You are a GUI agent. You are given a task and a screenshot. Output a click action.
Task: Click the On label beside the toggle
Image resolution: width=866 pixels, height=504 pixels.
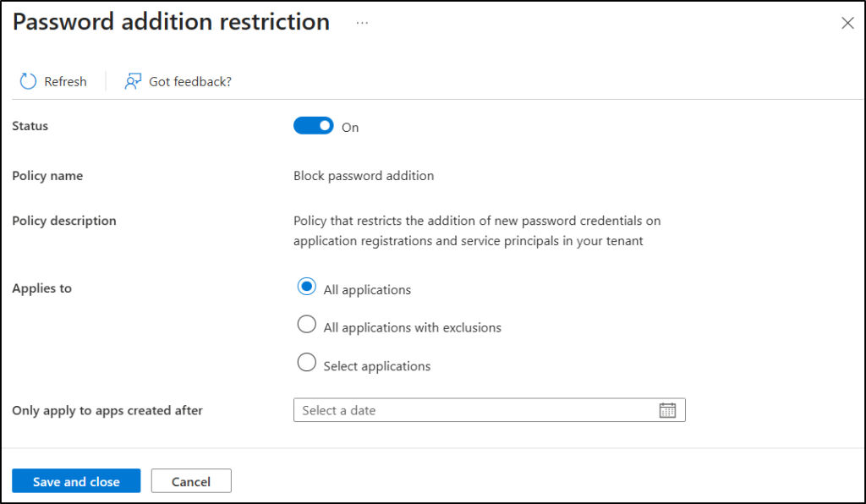350,128
